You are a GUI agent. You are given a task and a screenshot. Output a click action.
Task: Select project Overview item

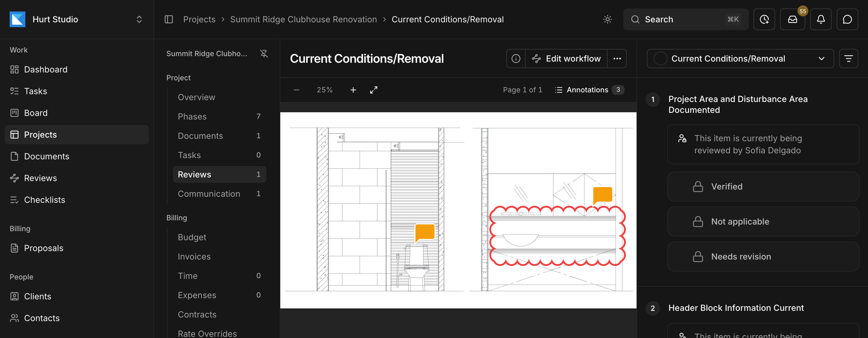point(219,97)
